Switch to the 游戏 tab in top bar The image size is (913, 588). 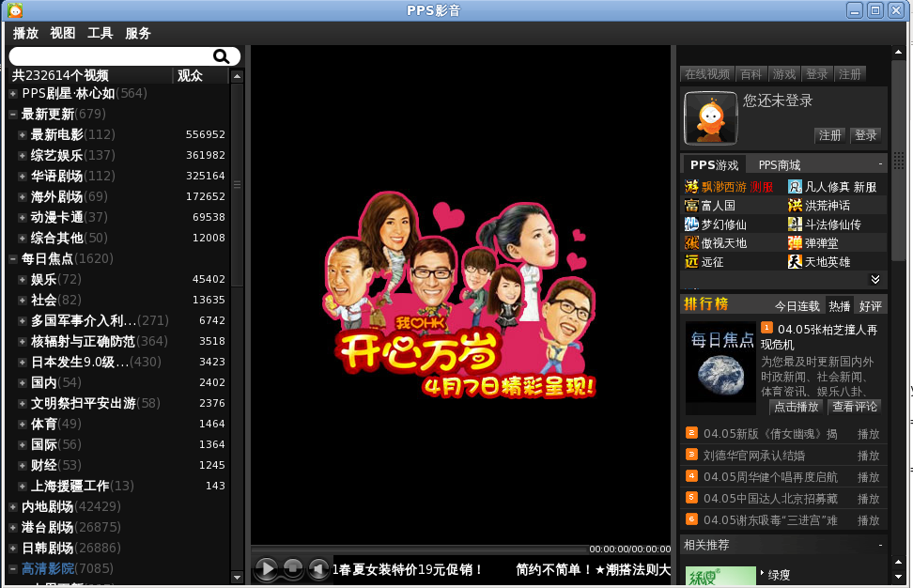[783, 74]
